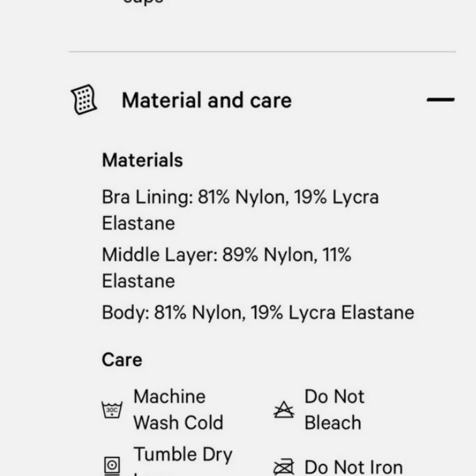This screenshot has width=476, height=476.
Task: Click the crossed-out iron icon
Action: [284, 467]
